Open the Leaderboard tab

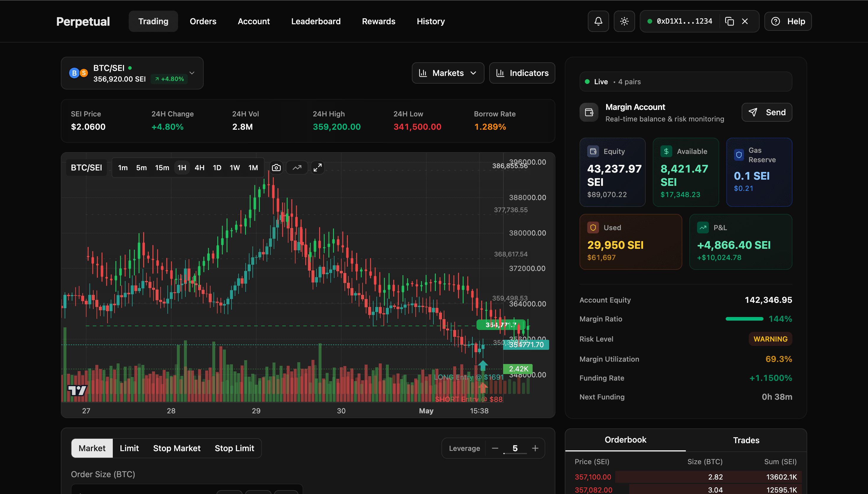(x=316, y=21)
